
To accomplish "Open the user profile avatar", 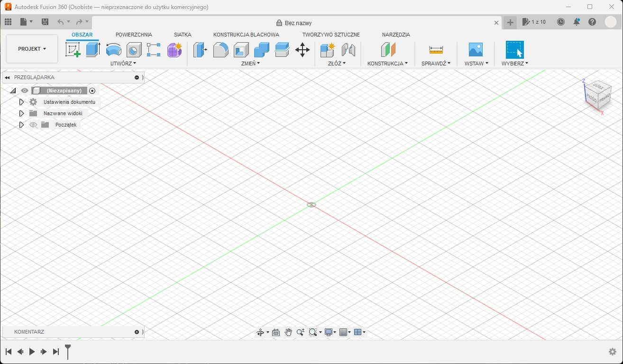I will pos(611,22).
